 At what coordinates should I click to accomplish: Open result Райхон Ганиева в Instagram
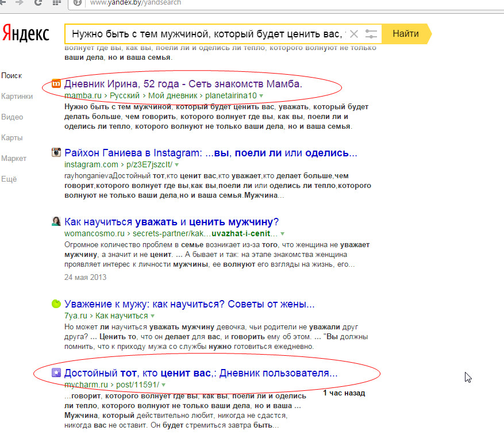(x=211, y=153)
